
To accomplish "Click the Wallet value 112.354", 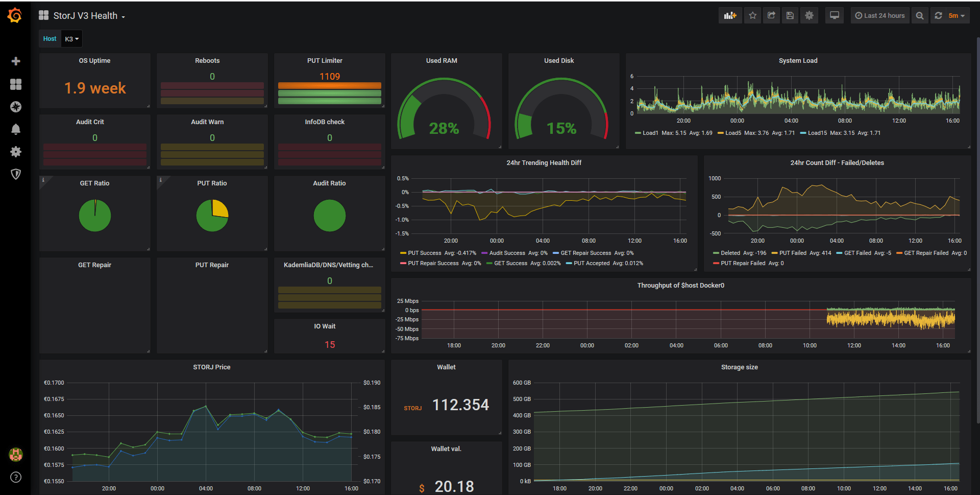I will 460,405.
